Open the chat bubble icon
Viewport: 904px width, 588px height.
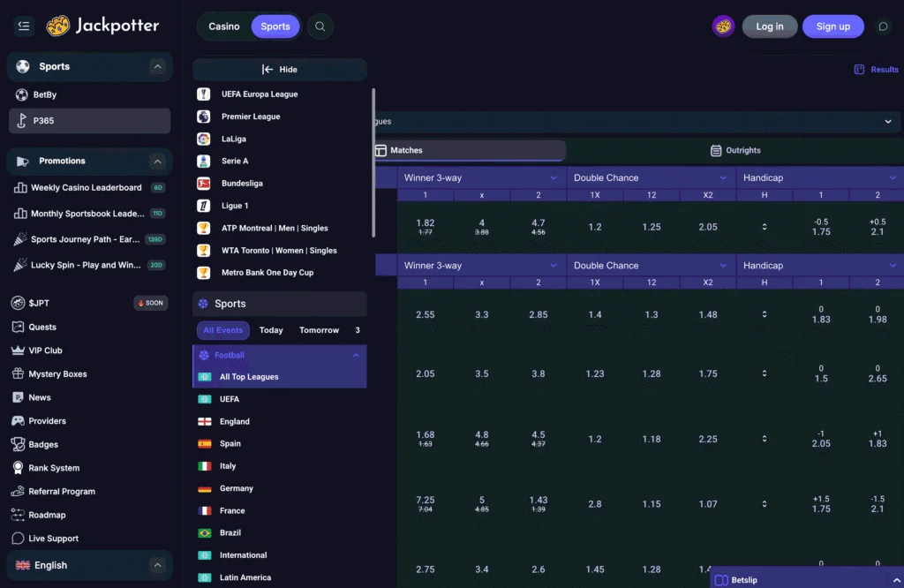tap(883, 26)
